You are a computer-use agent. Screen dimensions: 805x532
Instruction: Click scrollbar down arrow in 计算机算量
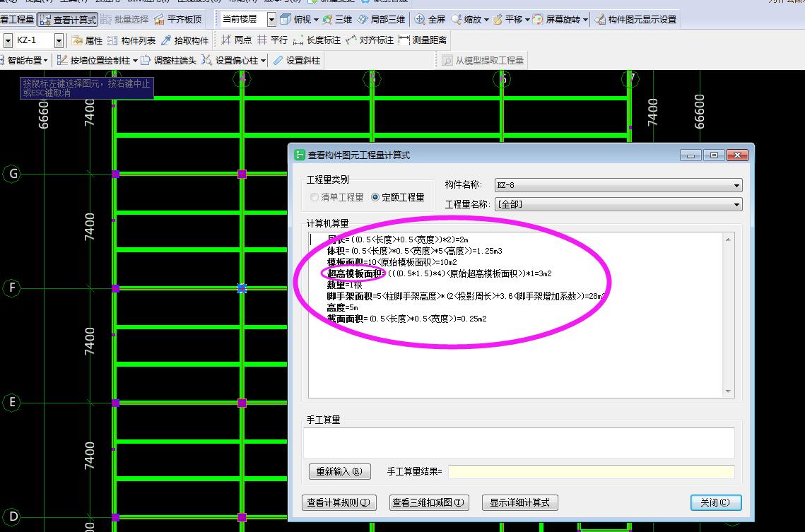(728, 391)
